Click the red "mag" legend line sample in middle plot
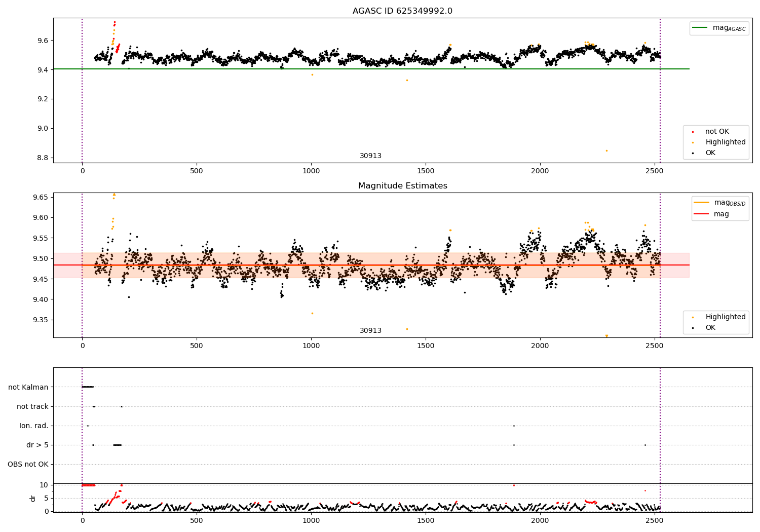 pos(702,214)
